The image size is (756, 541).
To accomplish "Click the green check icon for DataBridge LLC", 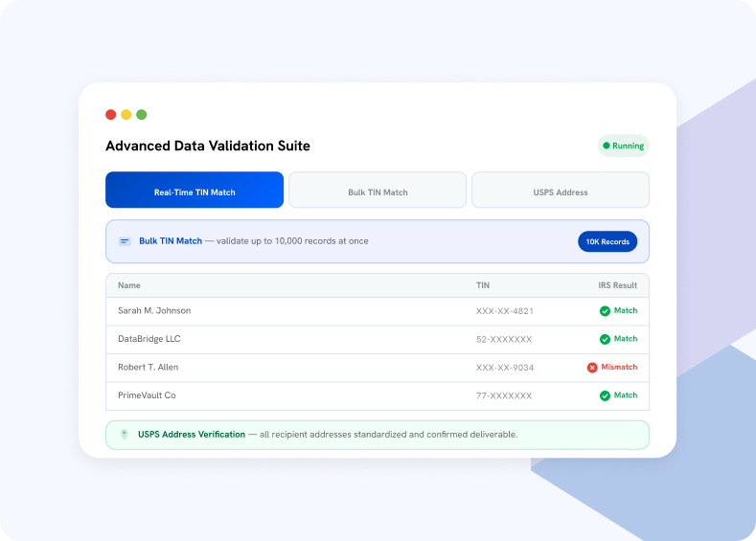I will pos(605,339).
